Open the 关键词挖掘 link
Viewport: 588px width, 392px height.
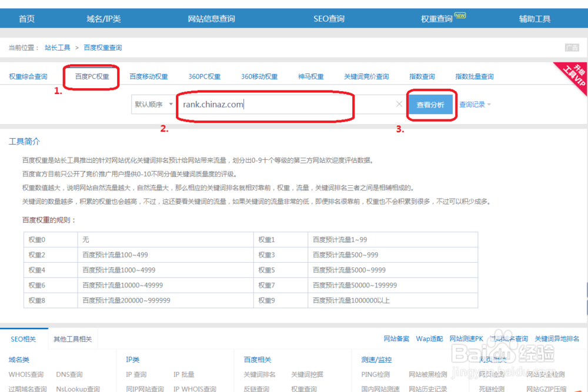(x=307, y=374)
